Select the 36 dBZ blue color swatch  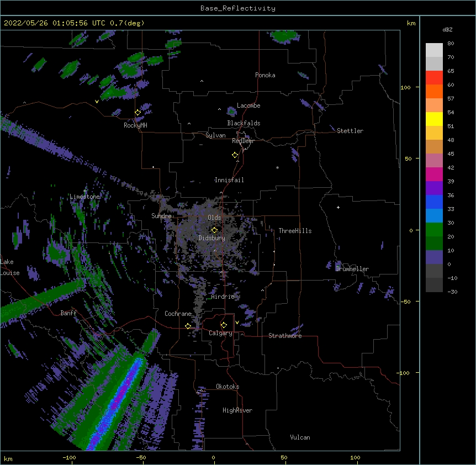pyautogui.click(x=434, y=202)
